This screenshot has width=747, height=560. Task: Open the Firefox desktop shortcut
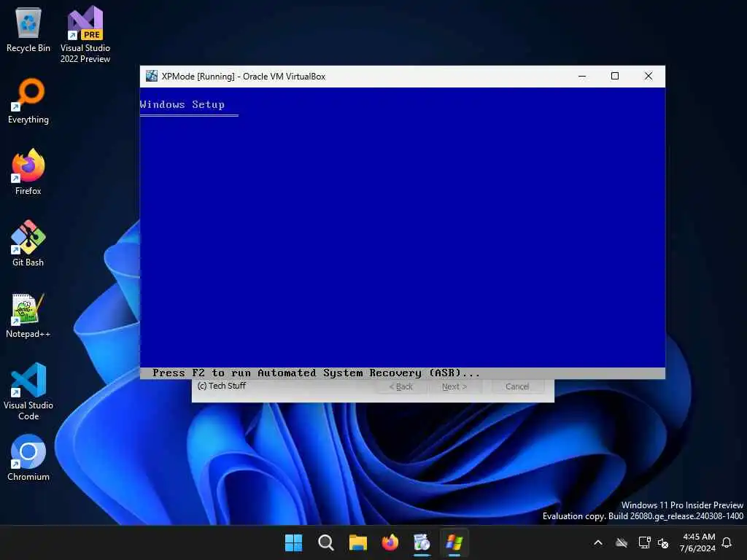pos(28,172)
